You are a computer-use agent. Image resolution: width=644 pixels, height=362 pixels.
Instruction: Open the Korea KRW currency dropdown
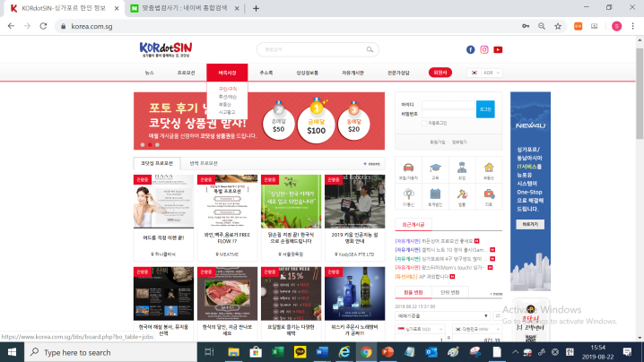pyautogui.click(x=477, y=329)
